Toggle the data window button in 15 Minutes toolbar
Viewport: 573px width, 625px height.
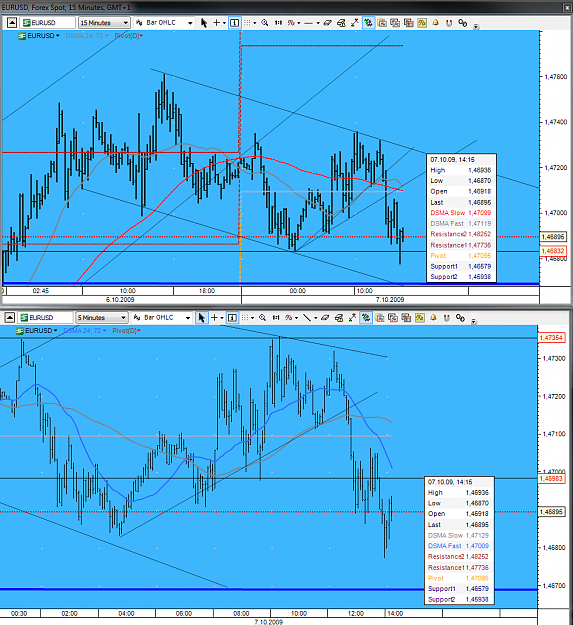click(235, 23)
